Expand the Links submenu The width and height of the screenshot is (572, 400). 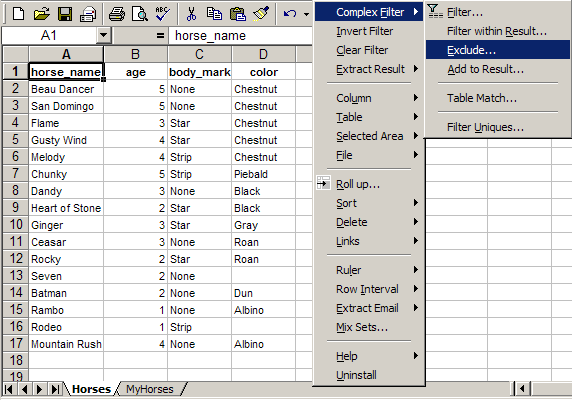click(369, 241)
